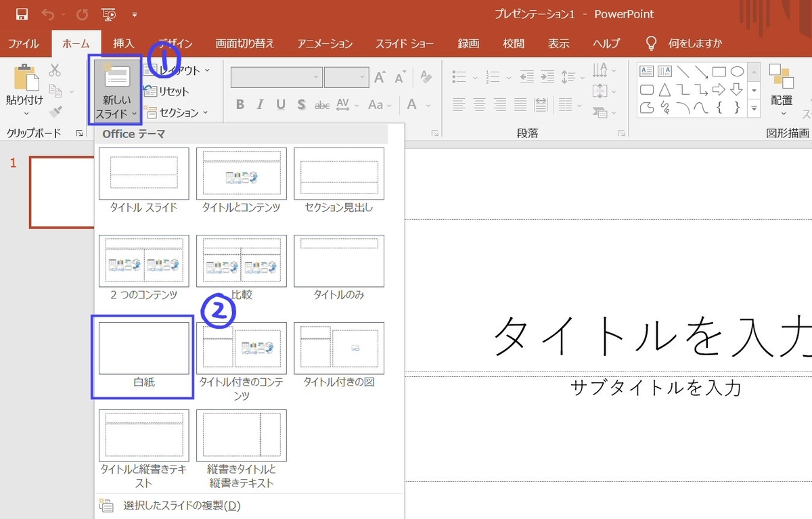The height and width of the screenshot is (519, 812).
Task: Toggle Underline formatting
Action: point(281,105)
